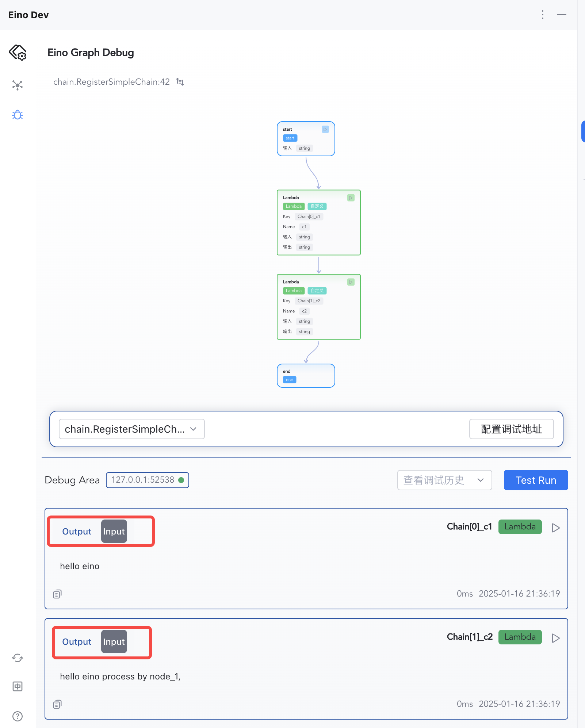This screenshot has width=585, height=728.
Task: Open the help question mark icon
Action: pos(18,716)
